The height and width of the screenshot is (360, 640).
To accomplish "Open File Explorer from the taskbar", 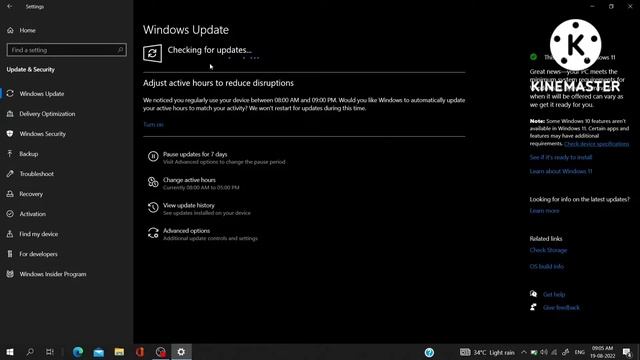I will click(119, 352).
